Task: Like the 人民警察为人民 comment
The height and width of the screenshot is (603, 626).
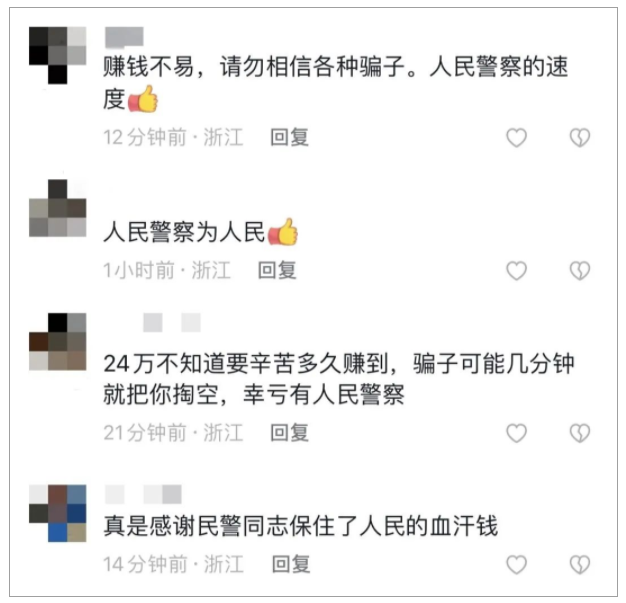Action: pyautogui.click(x=516, y=271)
